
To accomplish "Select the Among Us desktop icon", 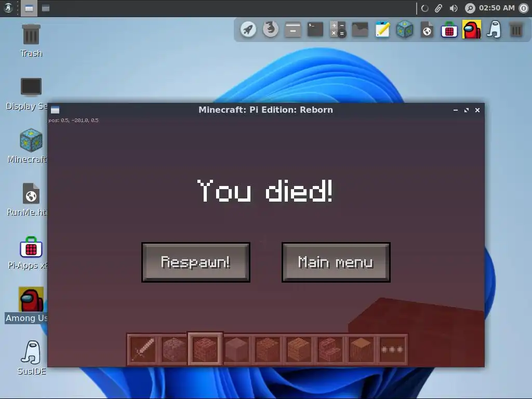I will tap(26, 305).
